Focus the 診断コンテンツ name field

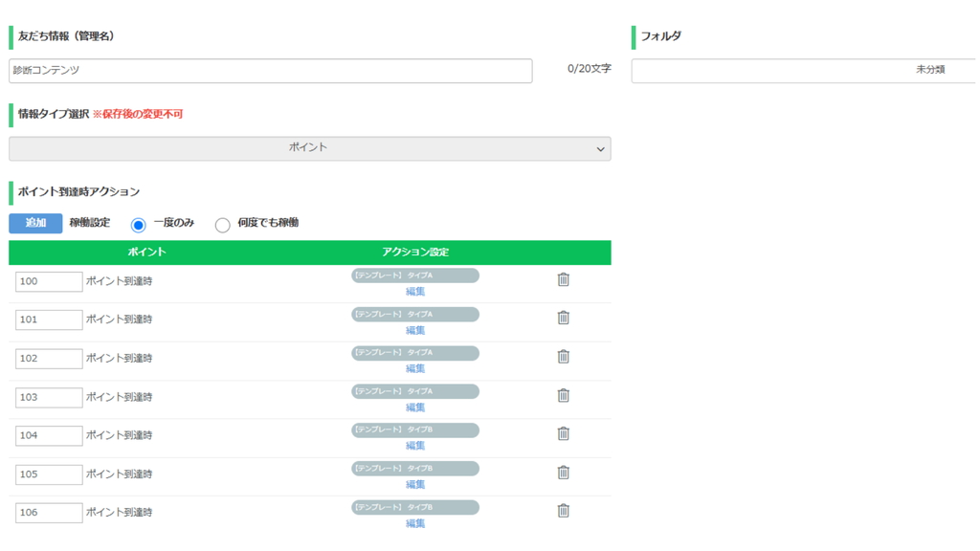click(x=271, y=71)
